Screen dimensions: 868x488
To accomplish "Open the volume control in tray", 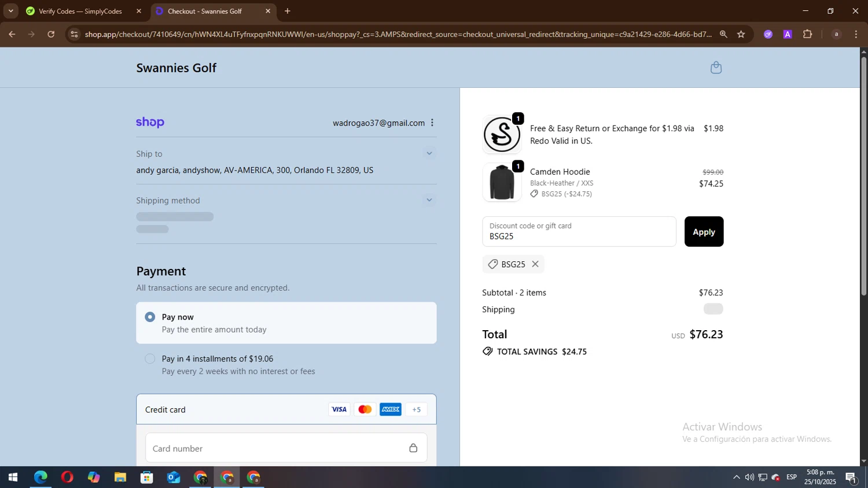I will pyautogui.click(x=749, y=477).
